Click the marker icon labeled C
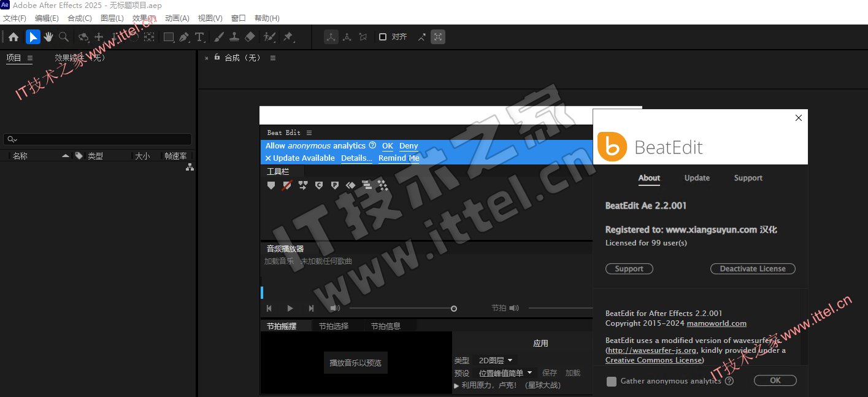This screenshot has height=397, width=868. (319, 185)
